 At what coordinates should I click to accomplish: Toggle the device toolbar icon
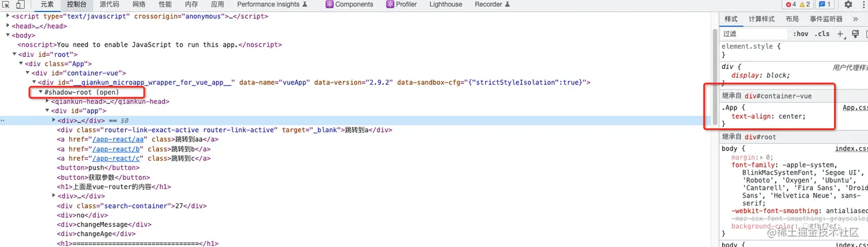tap(21, 5)
